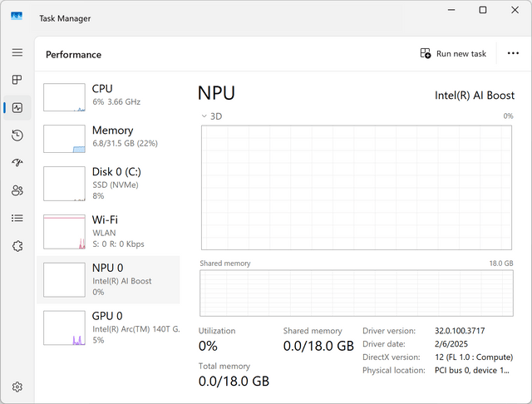Click the Task Manager window title

[65, 18]
